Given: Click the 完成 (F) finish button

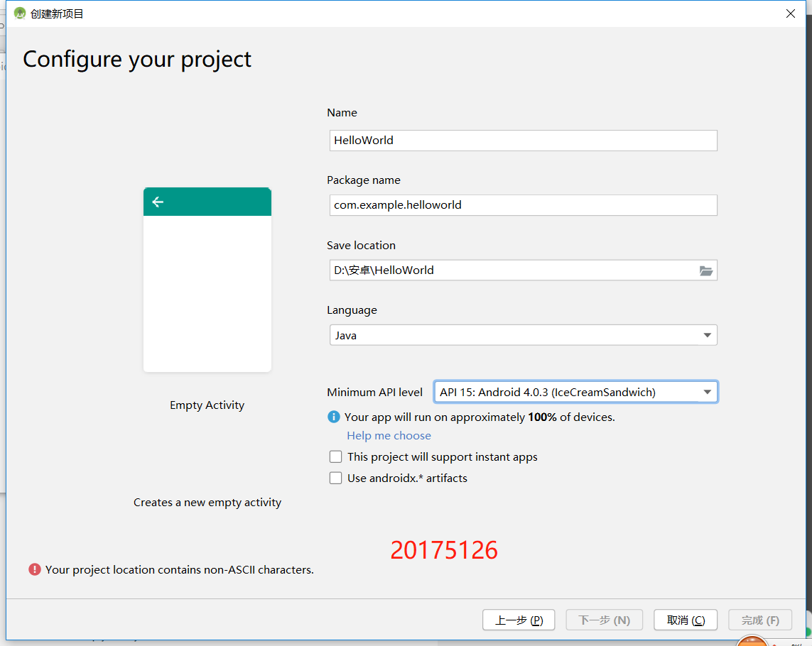Looking at the screenshot, I should pyautogui.click(x=760, y=620).
